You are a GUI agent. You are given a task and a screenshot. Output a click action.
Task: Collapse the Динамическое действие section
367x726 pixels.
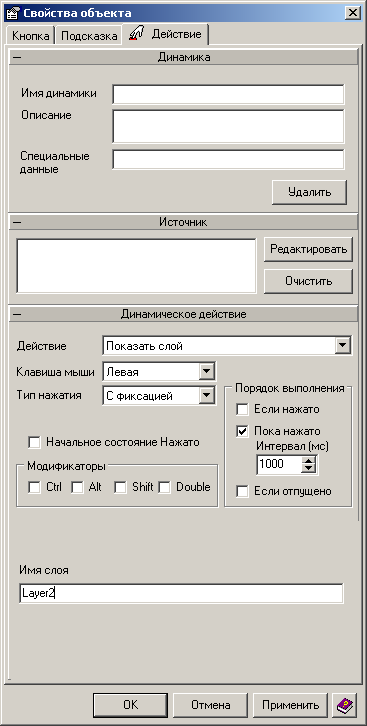pyautogui.click(x=17, y=314)
